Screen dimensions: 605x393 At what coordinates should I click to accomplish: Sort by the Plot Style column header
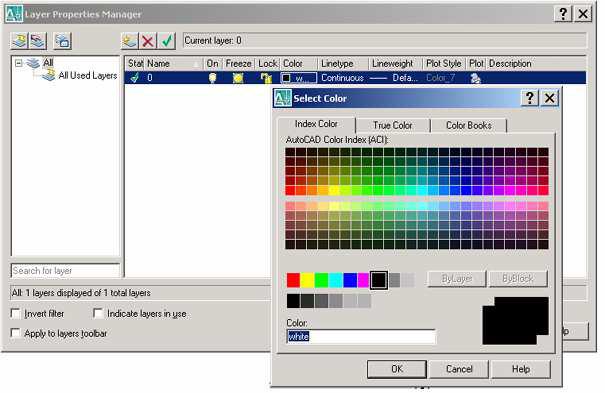444,64
